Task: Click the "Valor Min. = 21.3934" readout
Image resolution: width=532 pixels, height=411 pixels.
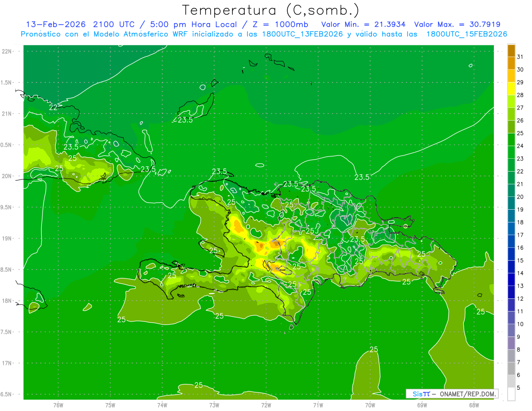Action: point(363,24)
